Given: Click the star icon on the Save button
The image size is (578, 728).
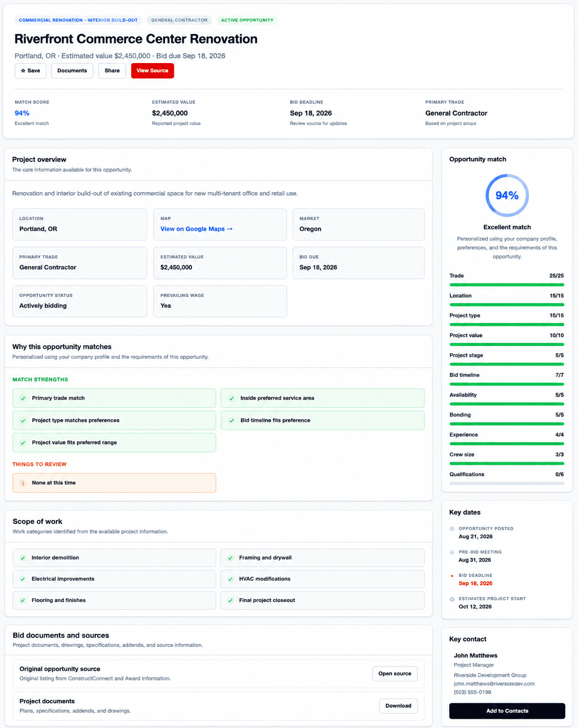Looking at the screenshot, I should click(23, 71).
